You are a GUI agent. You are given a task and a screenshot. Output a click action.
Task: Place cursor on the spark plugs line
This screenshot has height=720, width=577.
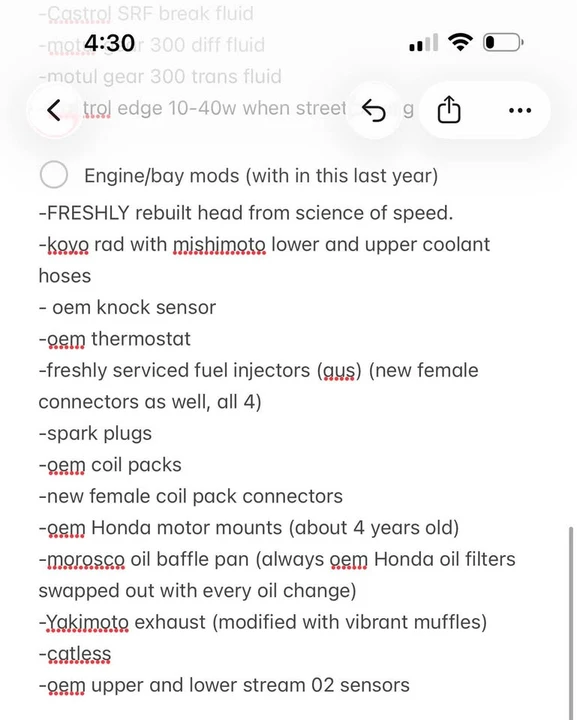pos(95,434)
